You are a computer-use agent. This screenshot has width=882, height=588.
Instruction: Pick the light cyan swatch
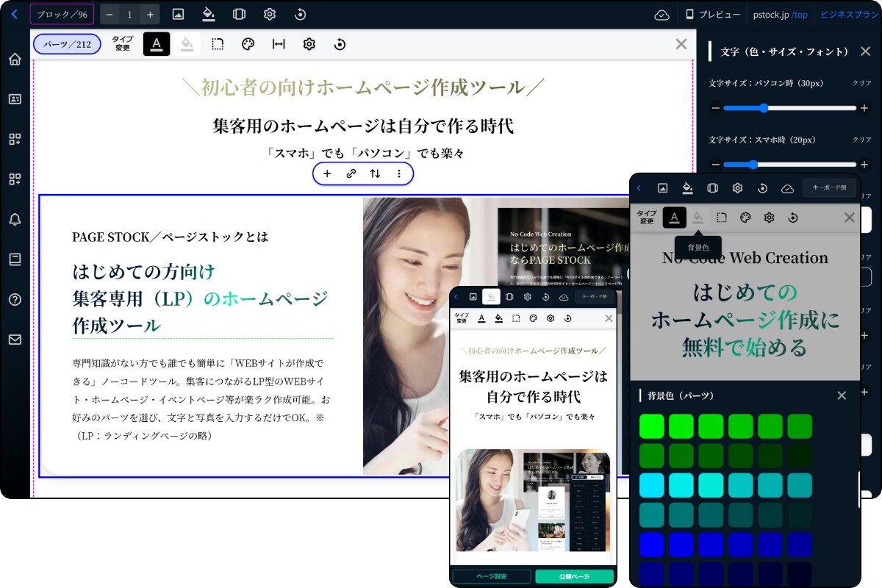(651, 485)
